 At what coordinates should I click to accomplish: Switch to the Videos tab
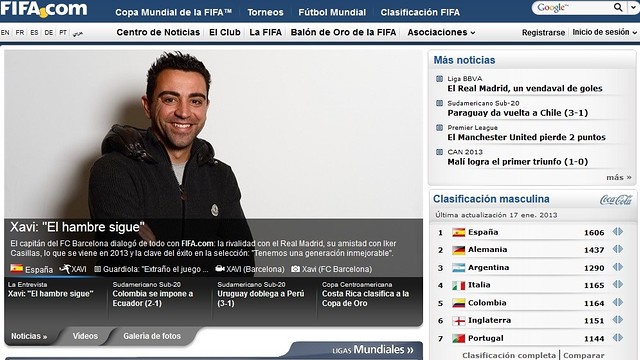pyautogui.click(x=85, y=336)
